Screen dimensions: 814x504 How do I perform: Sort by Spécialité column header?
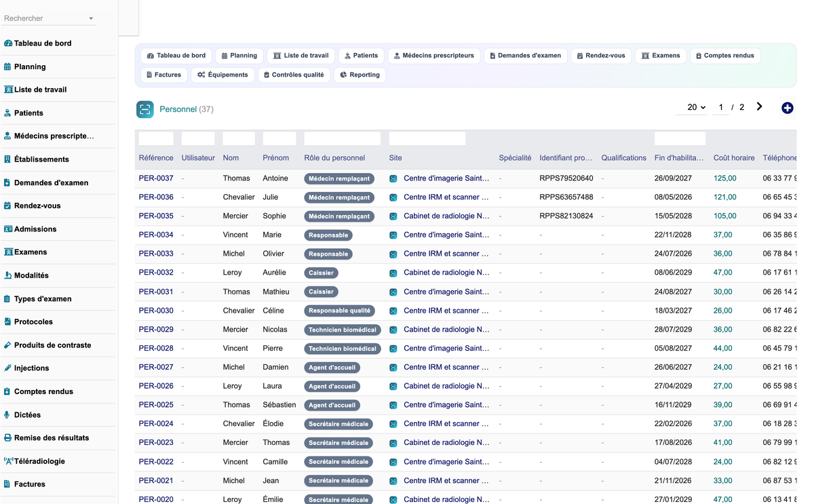tap(515, 158)
